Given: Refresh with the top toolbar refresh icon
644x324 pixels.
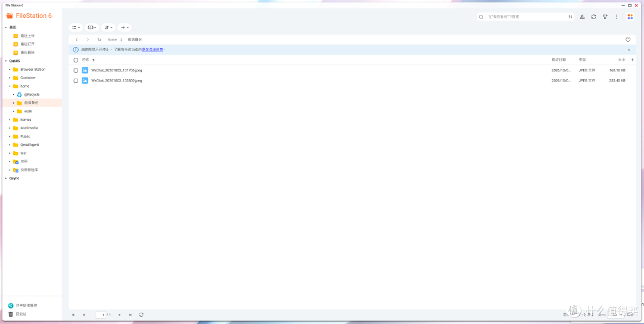Looking at the screenshot, I should pos(593,17).
